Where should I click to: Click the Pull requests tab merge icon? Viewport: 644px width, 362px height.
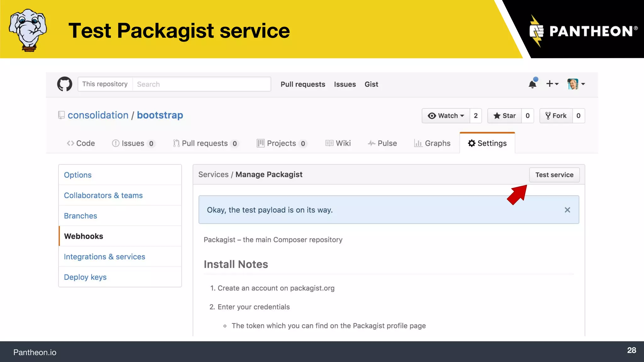pyautogui.click(x=176, y=143)
